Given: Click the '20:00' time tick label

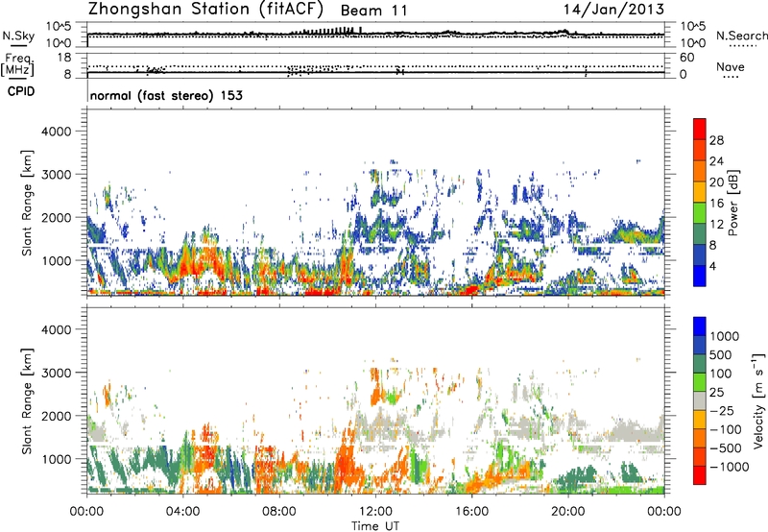Looking at the screenshot, I should (x=568, y=512).
